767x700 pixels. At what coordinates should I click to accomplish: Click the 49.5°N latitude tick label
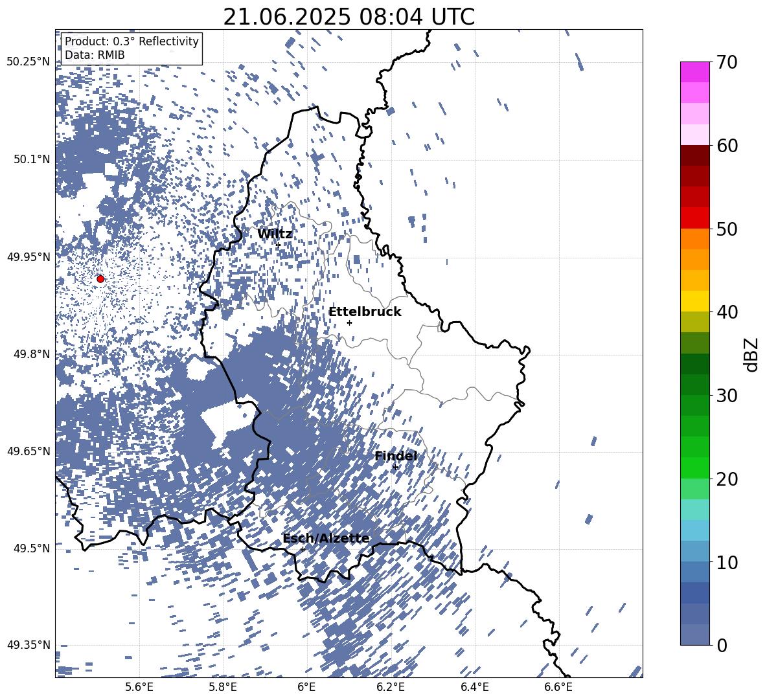point(32,548)
